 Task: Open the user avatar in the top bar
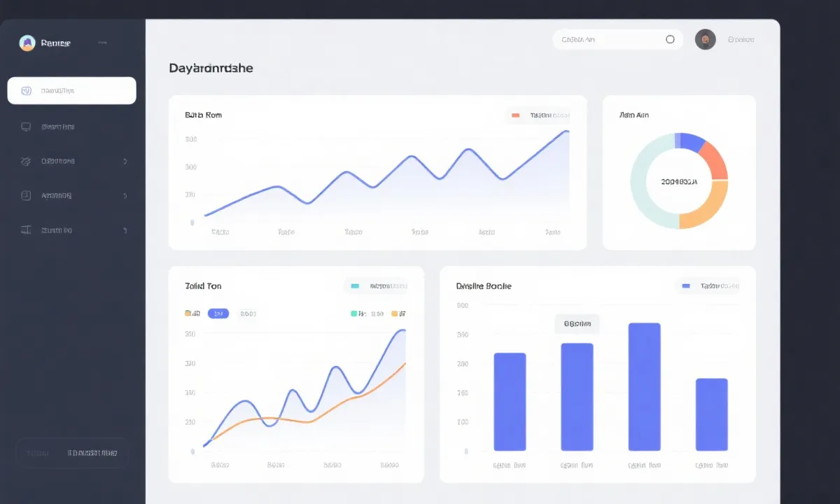pos(705,40)
